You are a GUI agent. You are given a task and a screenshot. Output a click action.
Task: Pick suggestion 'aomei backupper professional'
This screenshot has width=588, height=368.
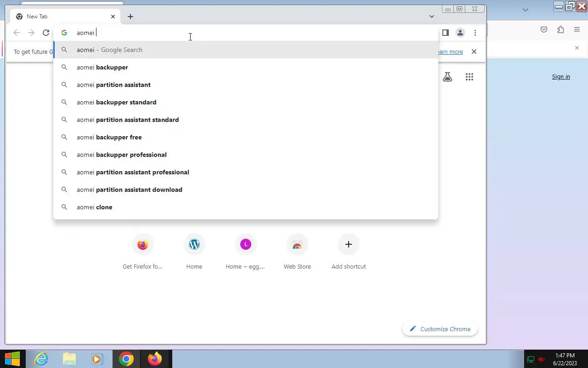[246, 155]
